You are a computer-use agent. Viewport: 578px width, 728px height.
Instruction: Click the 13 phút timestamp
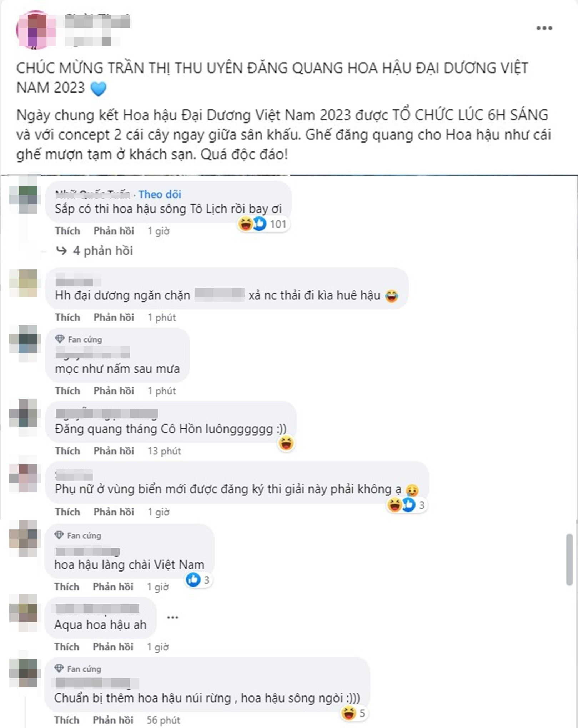click(165, 451)
